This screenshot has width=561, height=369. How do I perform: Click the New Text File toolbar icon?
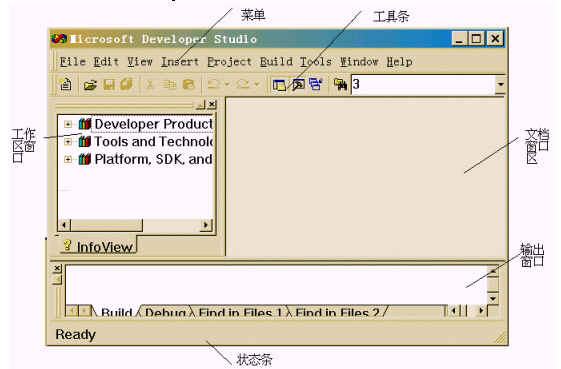[x=65, y=84]
